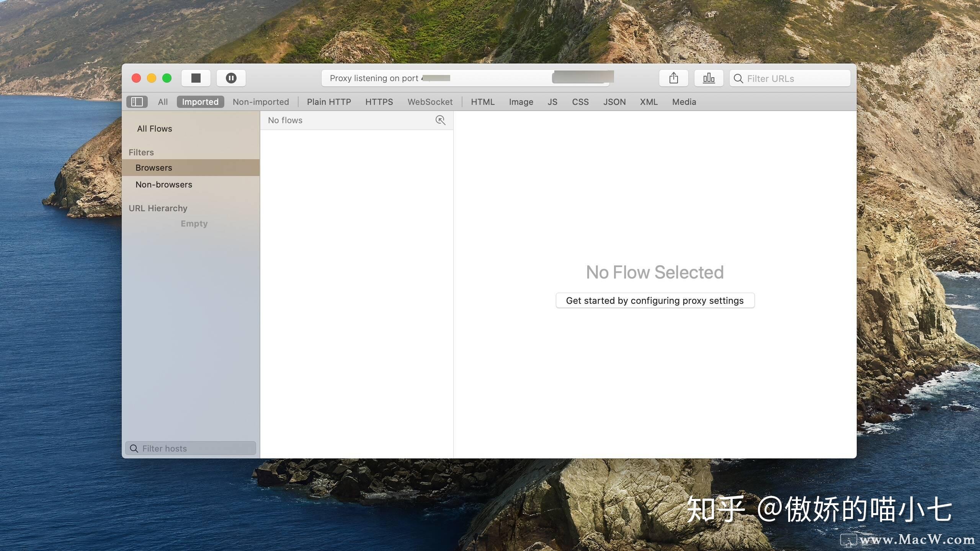Select All Flows in the sidebar
The height and width of the screenshot is (551, 980).
154,128
